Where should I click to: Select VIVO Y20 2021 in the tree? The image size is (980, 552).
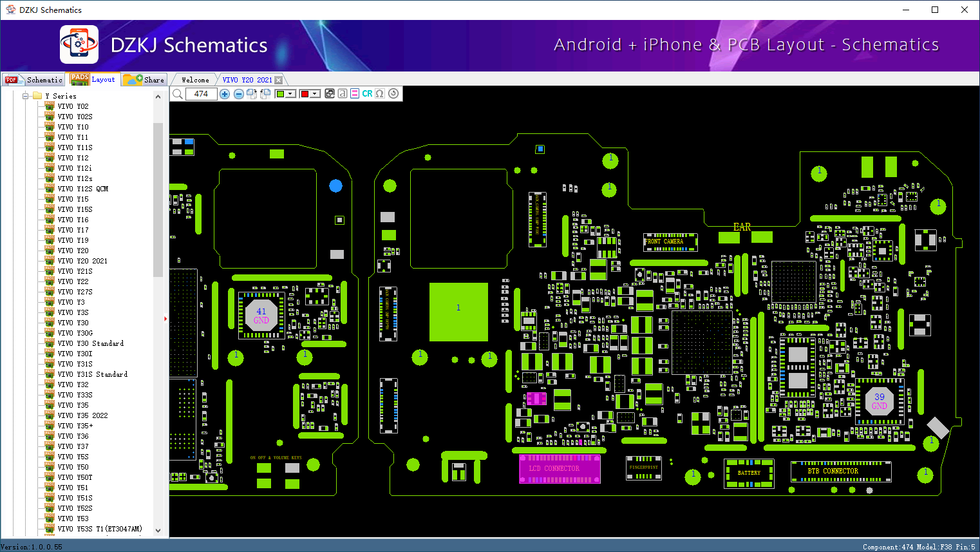82,261
